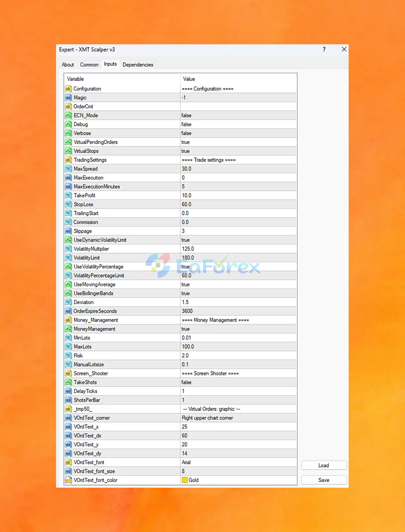The width and height of the screenshot is (405, 532).
Task: Click the ManualLotsize value 0.1
Action: (x=185, y=365)
